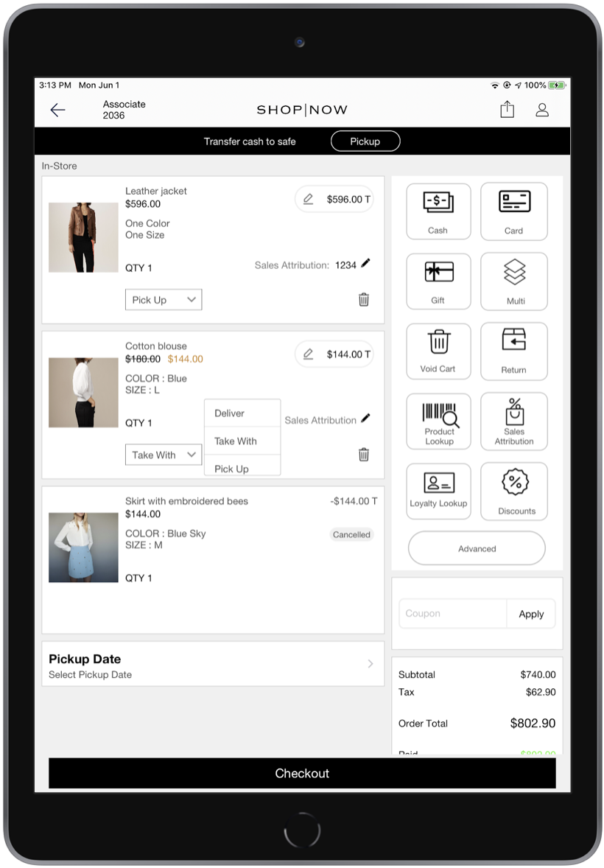Tap Wi-Fi icon in status bar
Viewport: 604px width, 868px height.
coord(495,85)
